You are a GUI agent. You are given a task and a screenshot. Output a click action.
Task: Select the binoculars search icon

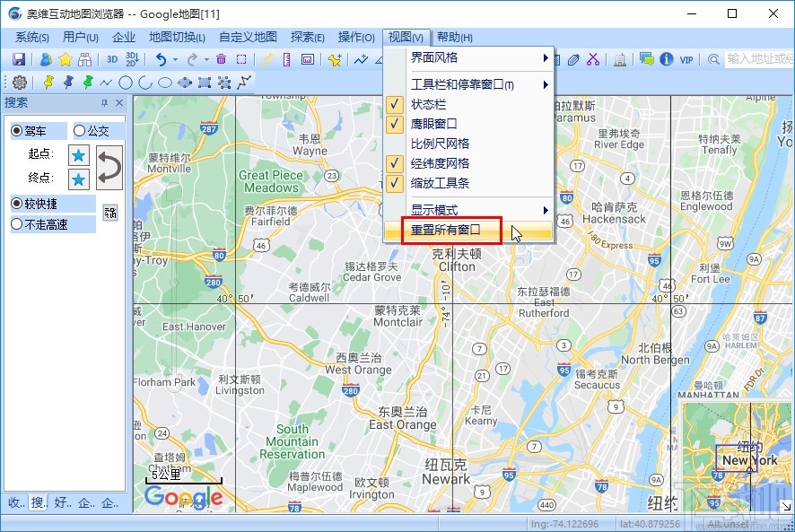click(84, 59)
